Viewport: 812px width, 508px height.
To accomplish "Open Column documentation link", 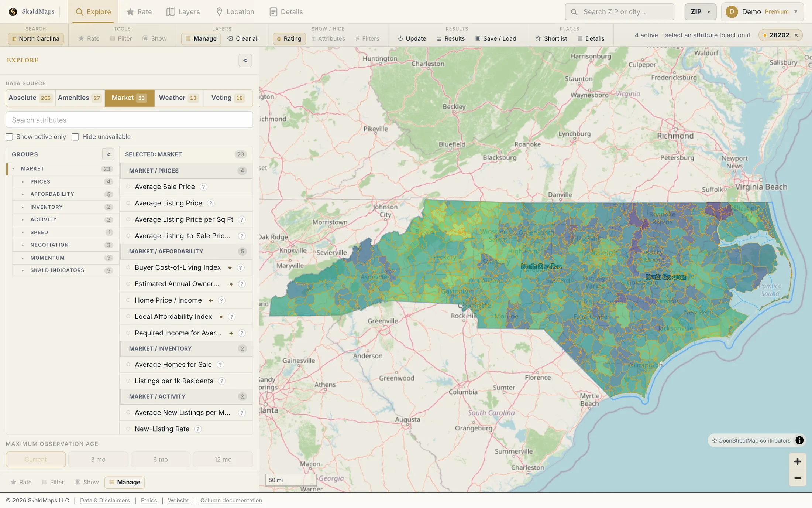I will [231, 501].
